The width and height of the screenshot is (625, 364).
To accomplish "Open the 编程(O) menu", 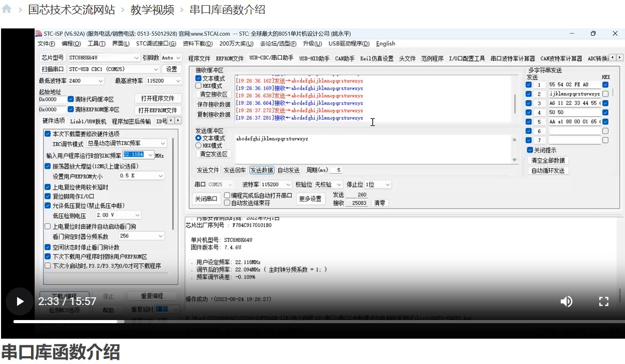I will [71, 43].
